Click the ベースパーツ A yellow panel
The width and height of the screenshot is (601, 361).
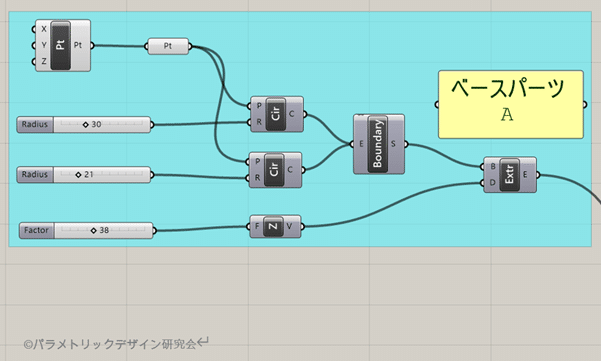[x=511, y=104]
